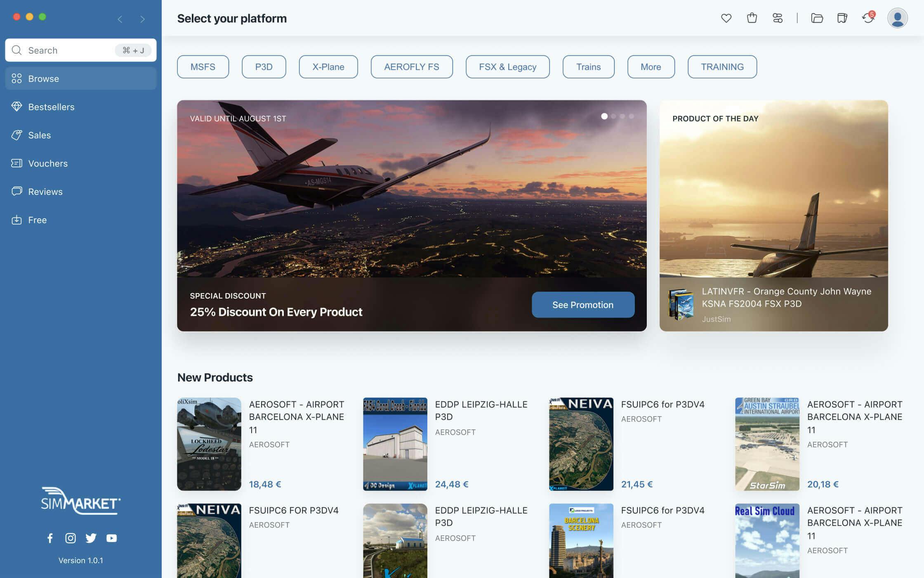924x578 pixels.
Task: Click the search magnifier icon
Action: point(16,50)
